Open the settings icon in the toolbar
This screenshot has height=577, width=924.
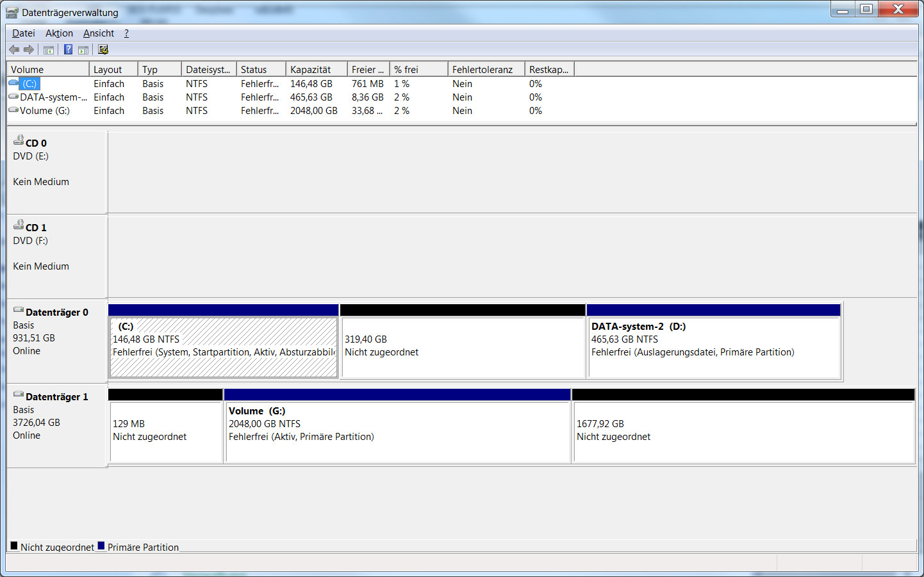pos(103,50)
